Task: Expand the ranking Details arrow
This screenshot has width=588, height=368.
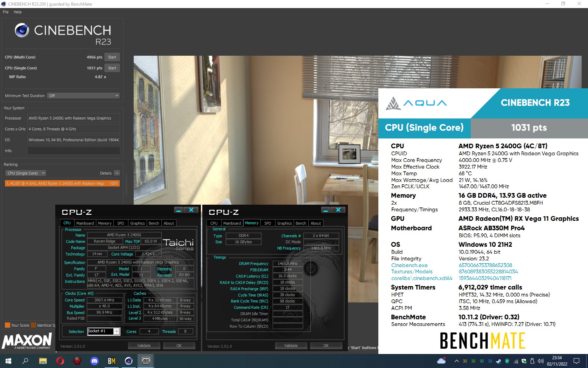Action: [117, 173]
